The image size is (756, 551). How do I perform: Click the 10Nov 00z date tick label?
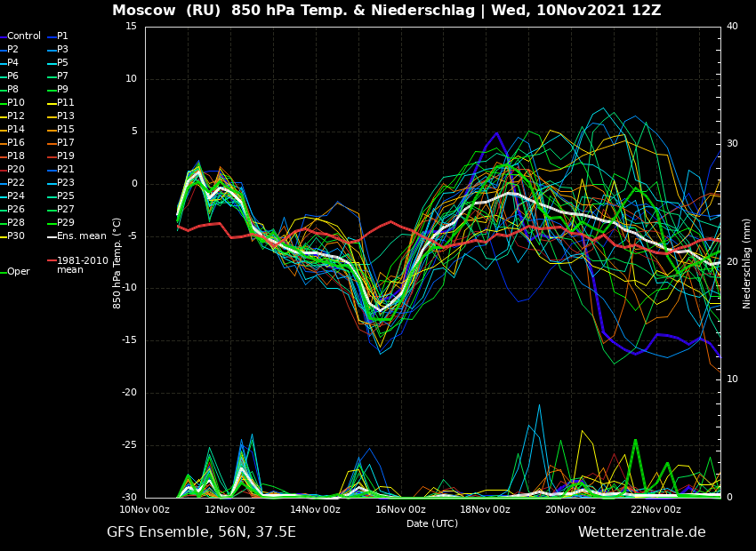[x=145, y=509]
